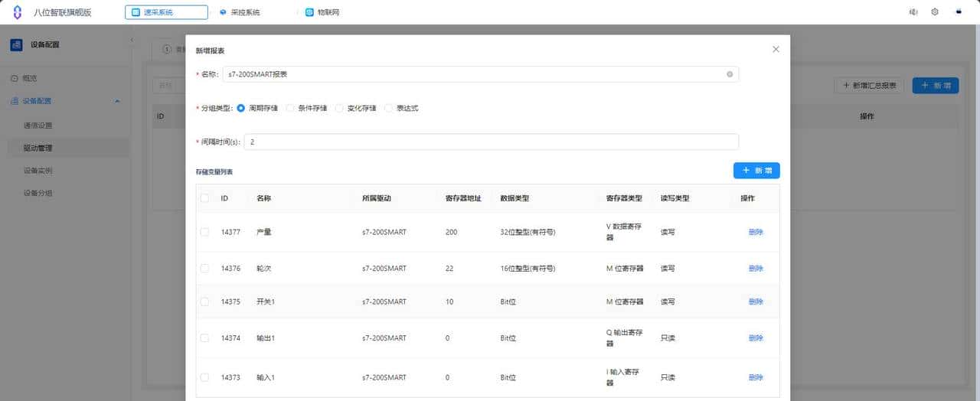Click the 寄存器类型 column header

(x=624, y=198)
